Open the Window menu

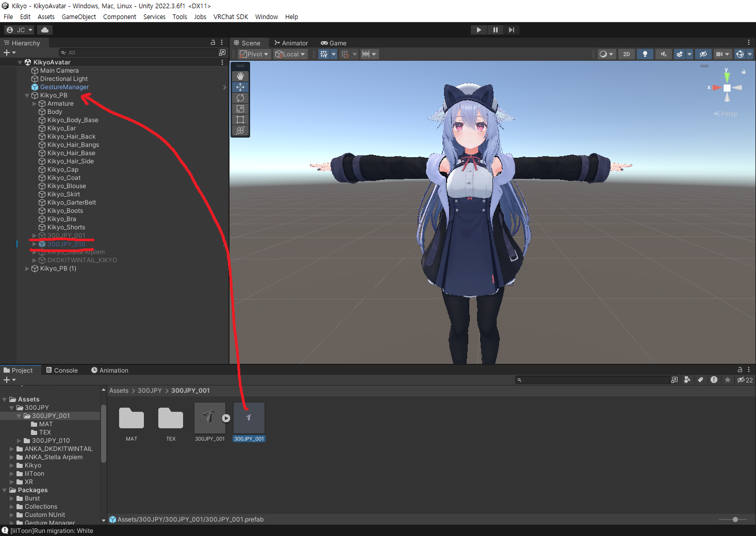(267, 17)
